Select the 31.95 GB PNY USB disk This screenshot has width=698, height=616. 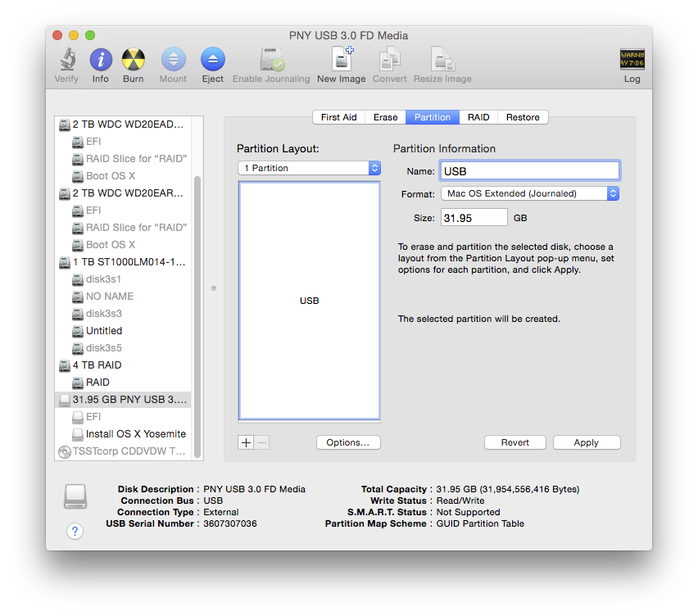tap(123, 400)
